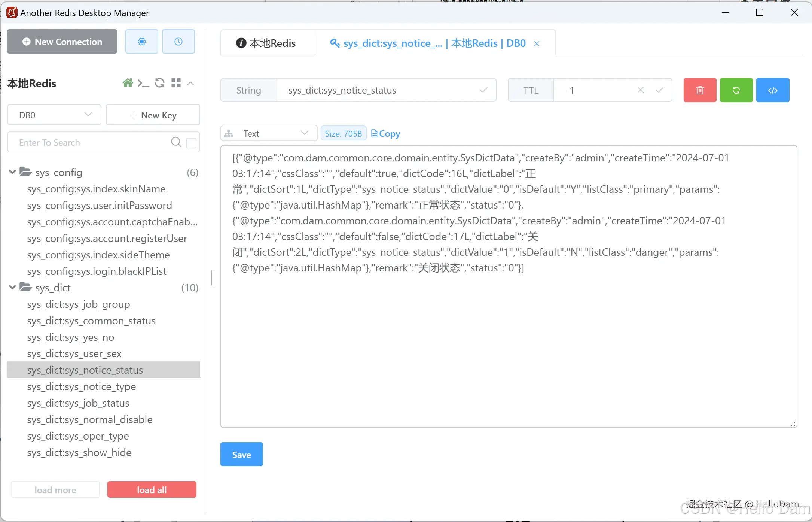The image size is (812, 522).
Task: Clear the TTL value with X
Action: tap(640, 90)
